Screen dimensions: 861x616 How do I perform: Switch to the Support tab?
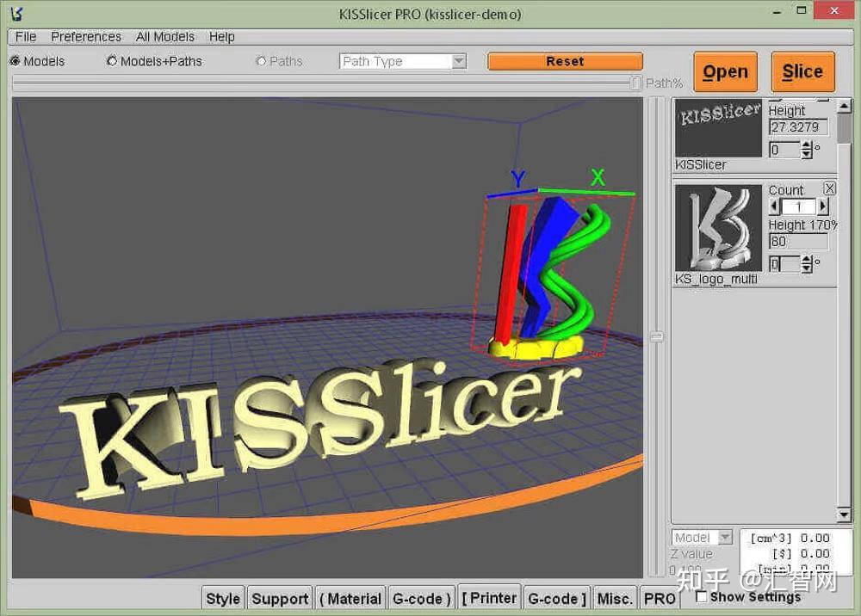coord(279,597)
